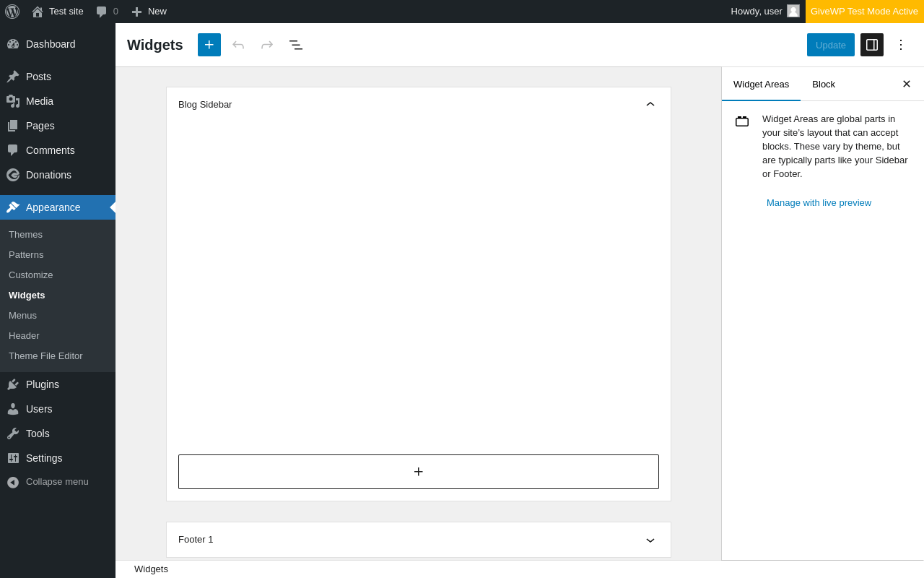Click the WordPress logo icon

[12, 12]
